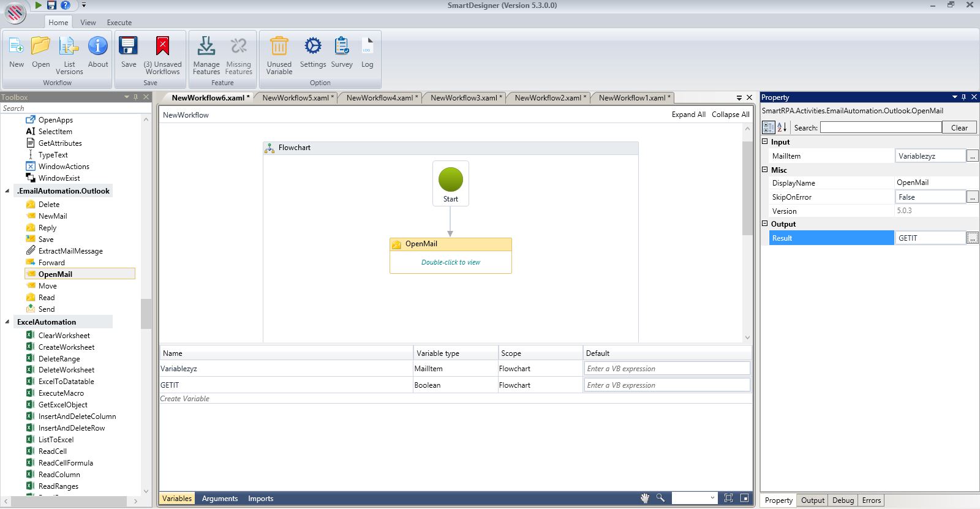
Task: Switch Property grid to categorized view
Action: point(768,127)
